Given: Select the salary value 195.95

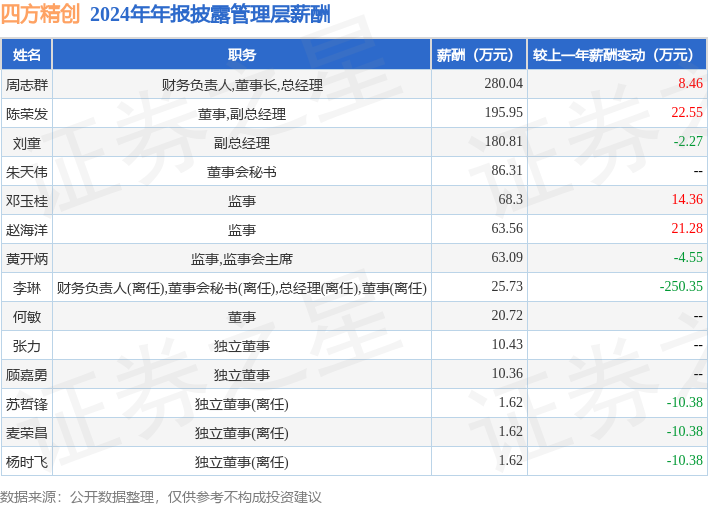Looking at the screenshot, I should [503, 112].
